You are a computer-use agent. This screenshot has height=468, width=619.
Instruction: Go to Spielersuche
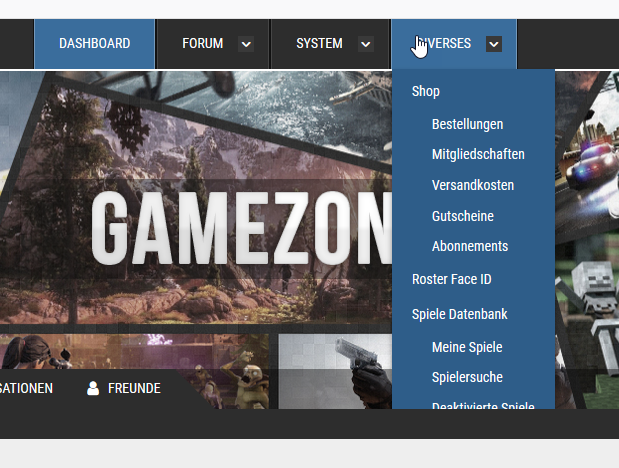(x=467, y=377)
